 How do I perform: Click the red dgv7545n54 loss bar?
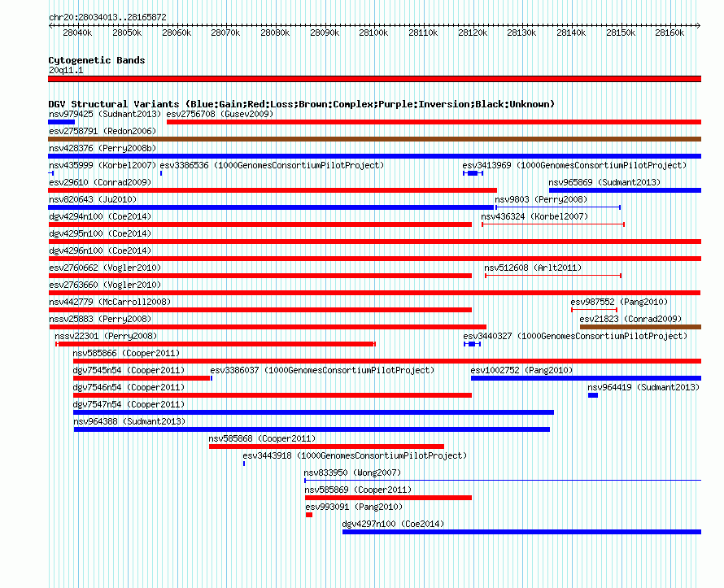coord(142,378)
